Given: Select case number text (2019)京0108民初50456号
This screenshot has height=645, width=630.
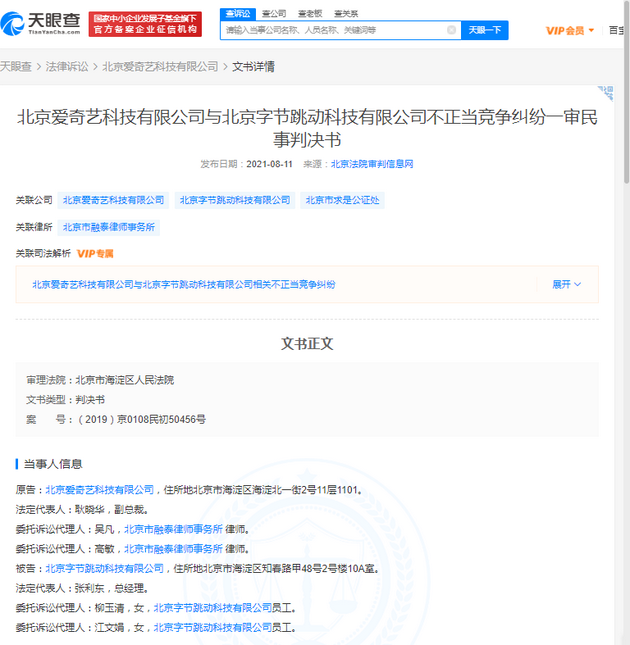Looking at the screenshot, I should click(141, 420).
